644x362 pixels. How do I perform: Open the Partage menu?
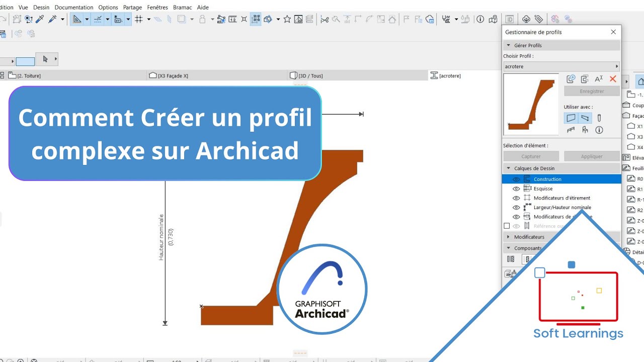tap(133, 8)
